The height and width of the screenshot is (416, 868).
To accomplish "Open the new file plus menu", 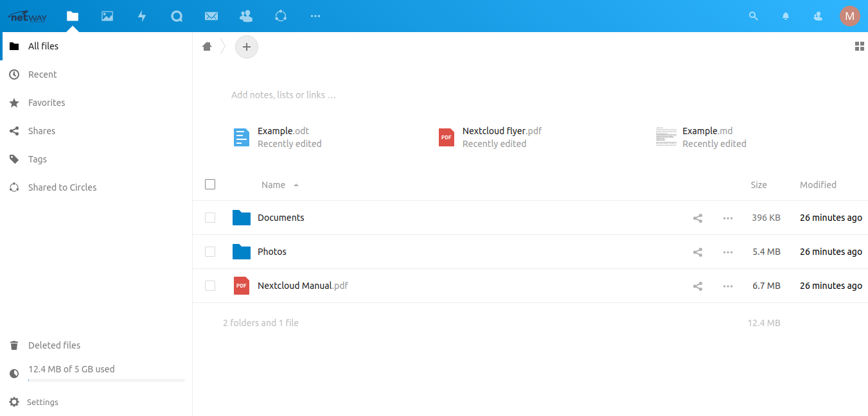I will click(247, 46).
